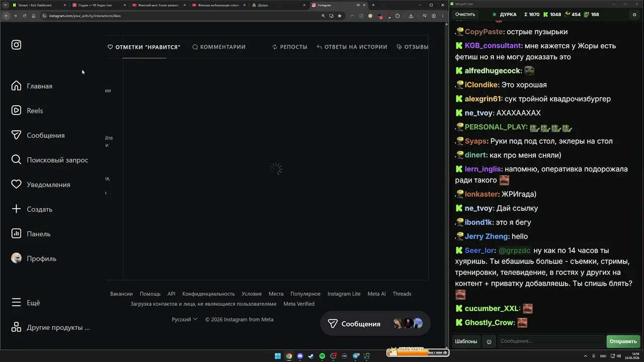Screen dimensions: 644x362
Task: Open the Места footer link
Action: (276, 294)
